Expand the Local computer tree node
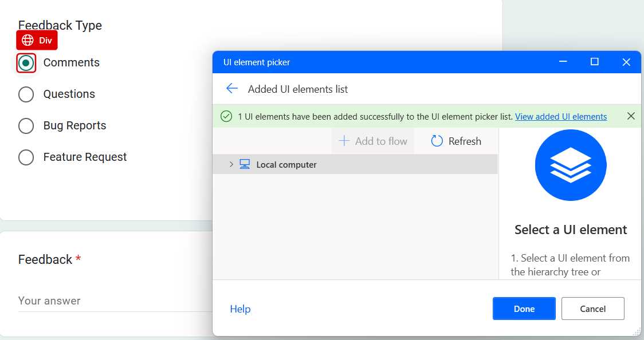This screenshot has width=644, height=340. point(231,164)
